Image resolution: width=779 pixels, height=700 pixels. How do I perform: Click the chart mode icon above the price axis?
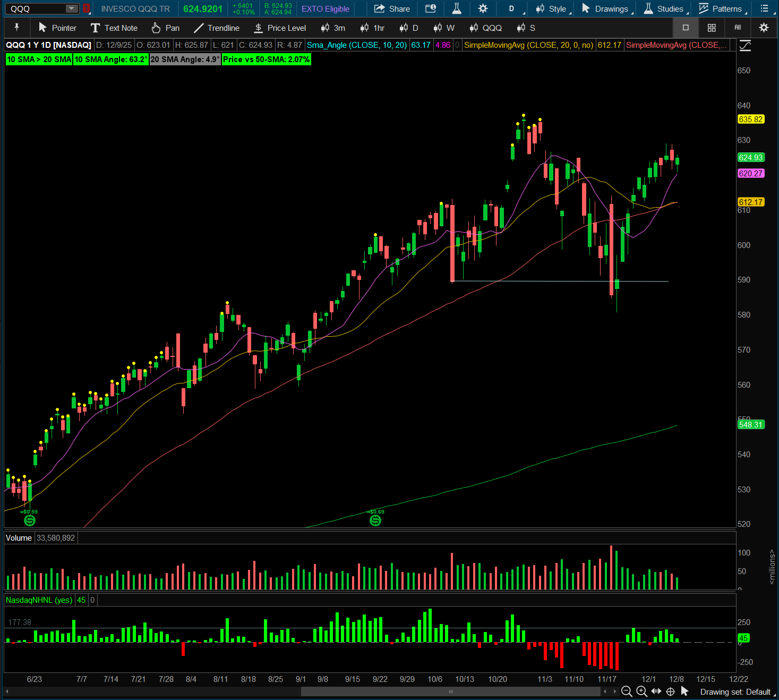point(745,45)
